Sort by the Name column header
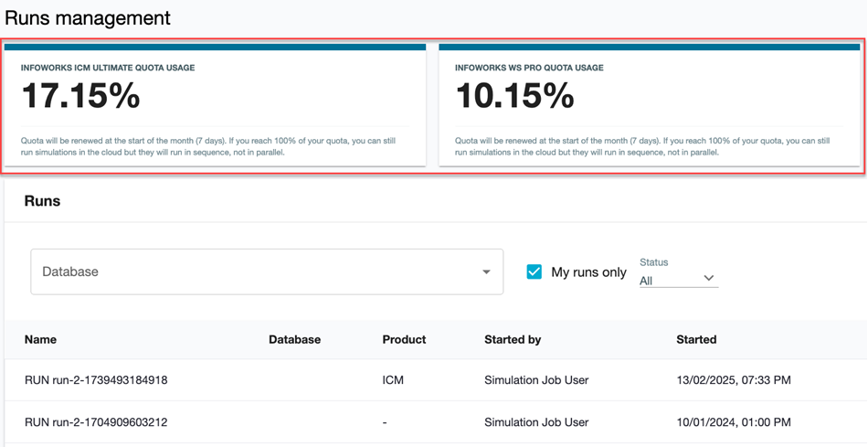This screenshot has height=447, width=868. 40,339
